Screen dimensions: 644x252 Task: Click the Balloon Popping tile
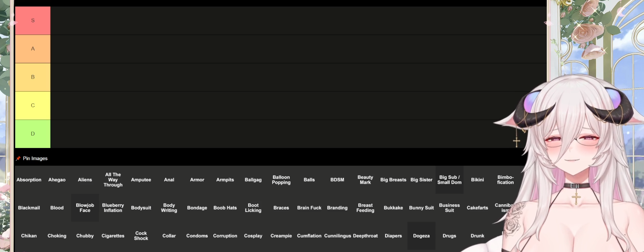[281, 180]
